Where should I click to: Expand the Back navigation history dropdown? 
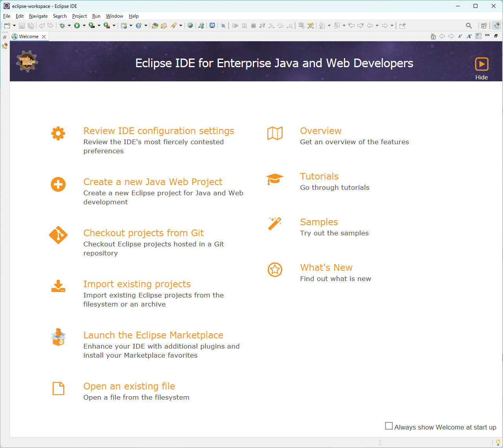pos(377,26)
